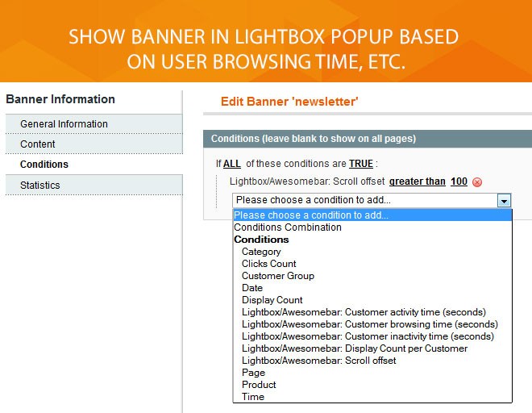Edit the scroll offset value 100

click(459, 181)
